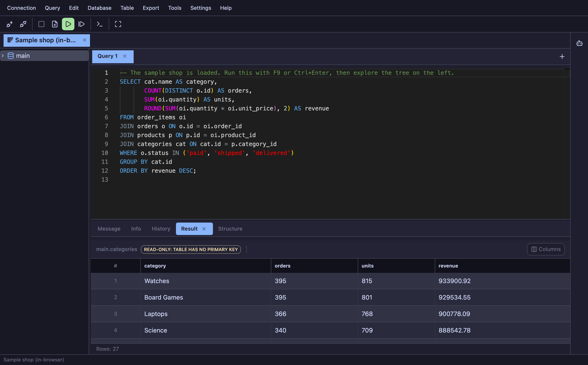Select the Board Games category cell
The height and width of the screenshot is (365, 588).
206,297
